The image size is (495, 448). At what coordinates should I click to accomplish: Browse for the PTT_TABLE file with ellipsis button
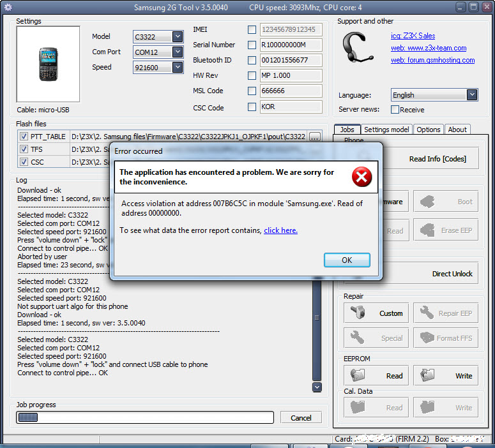coord(315,137)
